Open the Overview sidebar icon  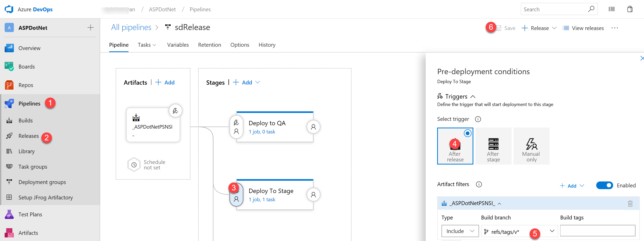[9, 48]
